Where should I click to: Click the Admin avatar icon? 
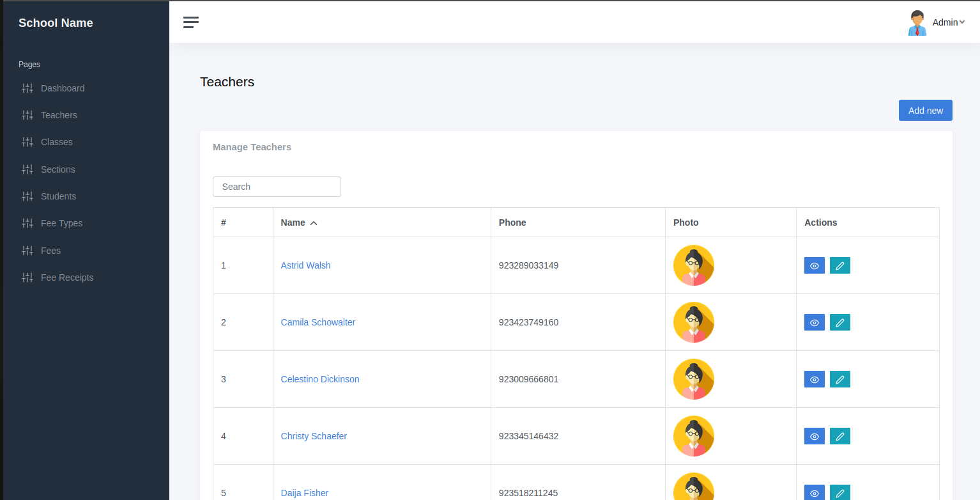[917, 22]
